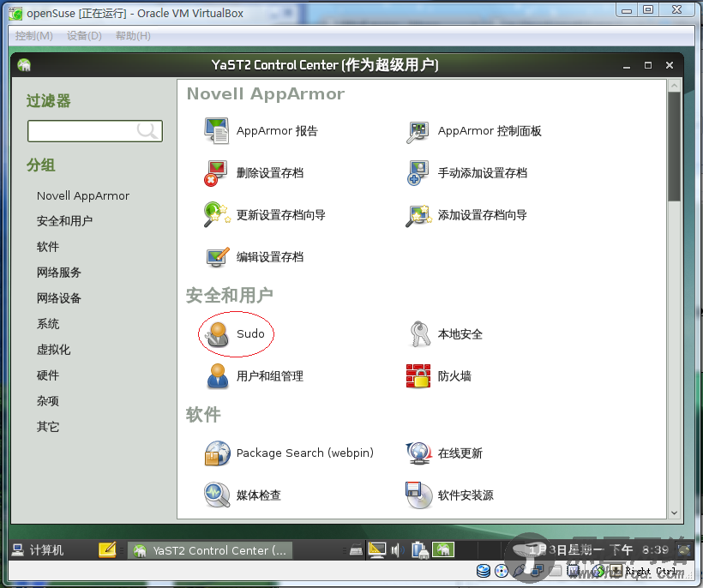Screen dimensions: 703x588
Task: Open the Sudo module icon
Action: (218, 334)
